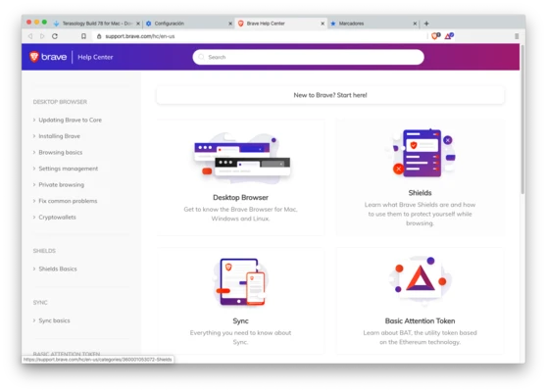
Task: Open a new tab with plus button
Action: tap(426, 24)
